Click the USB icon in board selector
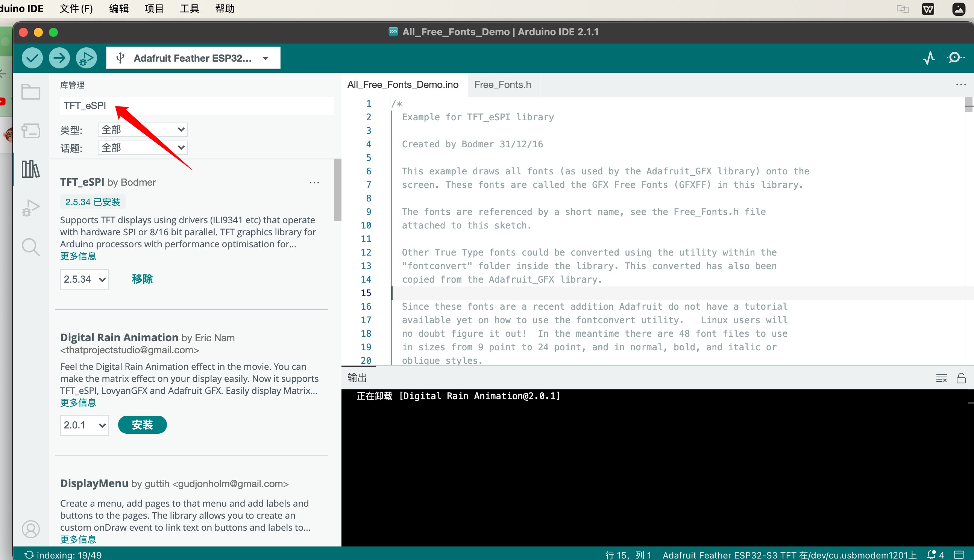The image size is (974, 560). point(120,58)
